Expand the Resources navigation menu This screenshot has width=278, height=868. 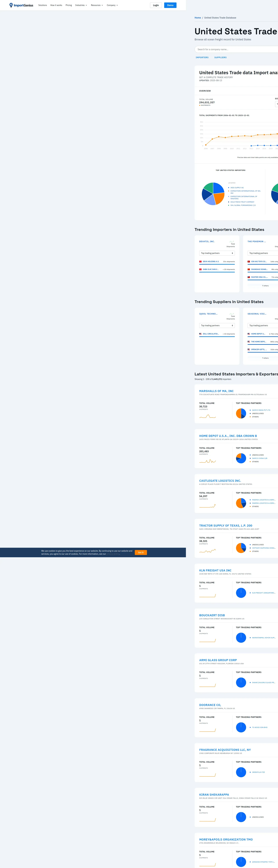point(97,5)
